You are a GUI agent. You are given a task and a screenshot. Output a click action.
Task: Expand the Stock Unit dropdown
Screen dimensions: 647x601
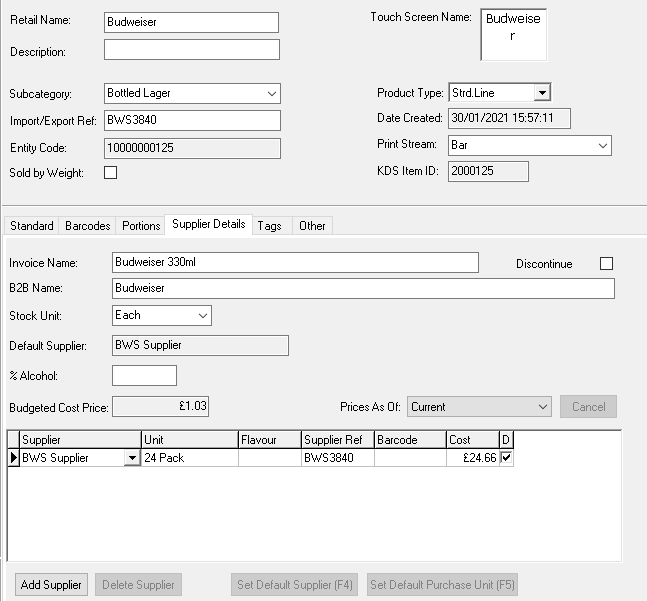(203, 315)
